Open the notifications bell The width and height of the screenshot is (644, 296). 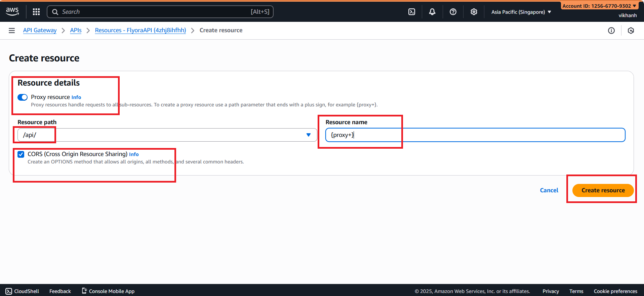pyautogui.click(x=432, y=12)
